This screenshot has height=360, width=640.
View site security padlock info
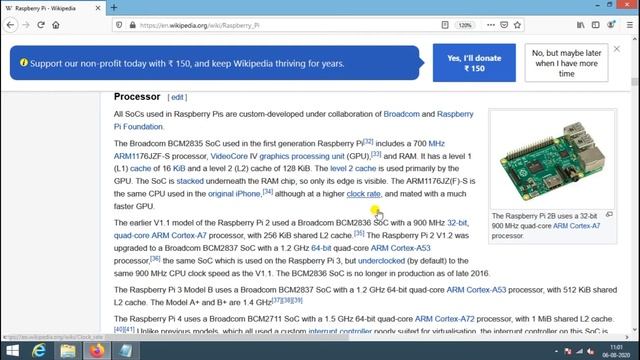pyautogui.click(x=133, y=25)
